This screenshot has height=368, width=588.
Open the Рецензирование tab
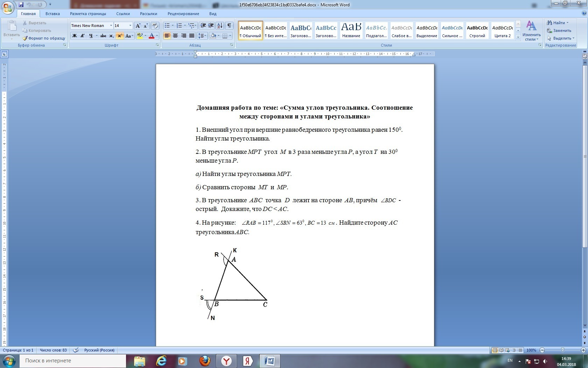(183, 14)
